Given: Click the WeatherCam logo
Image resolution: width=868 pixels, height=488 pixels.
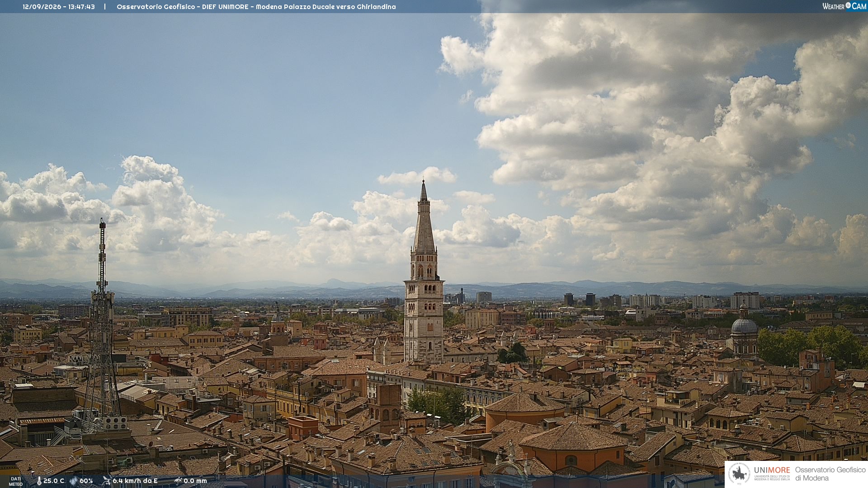Looking at the screenshot, I should tap(844, 6).
